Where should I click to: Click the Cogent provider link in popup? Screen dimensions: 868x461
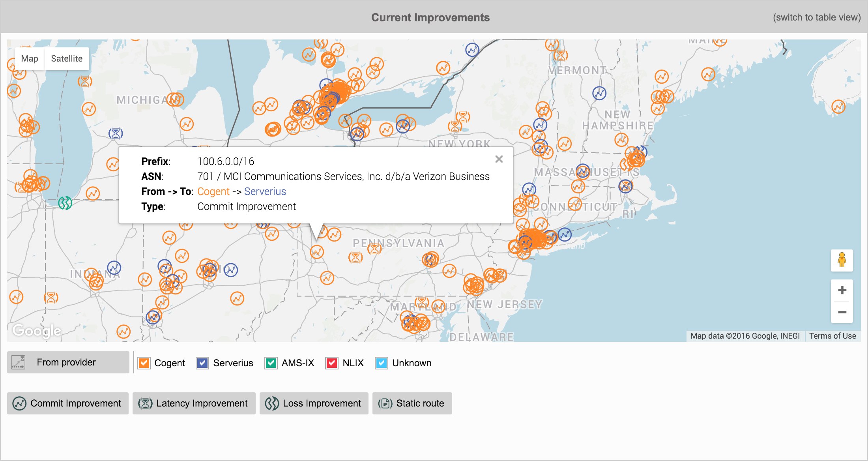tap(213, 191)
